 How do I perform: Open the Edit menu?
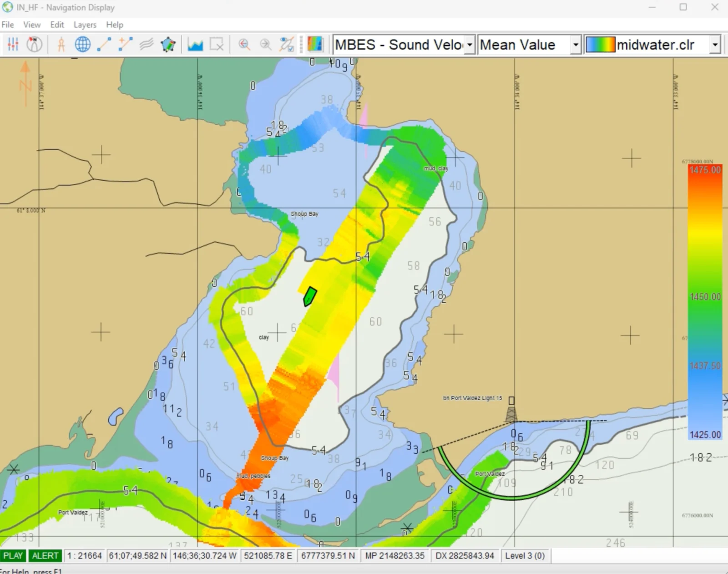(57, 25)
